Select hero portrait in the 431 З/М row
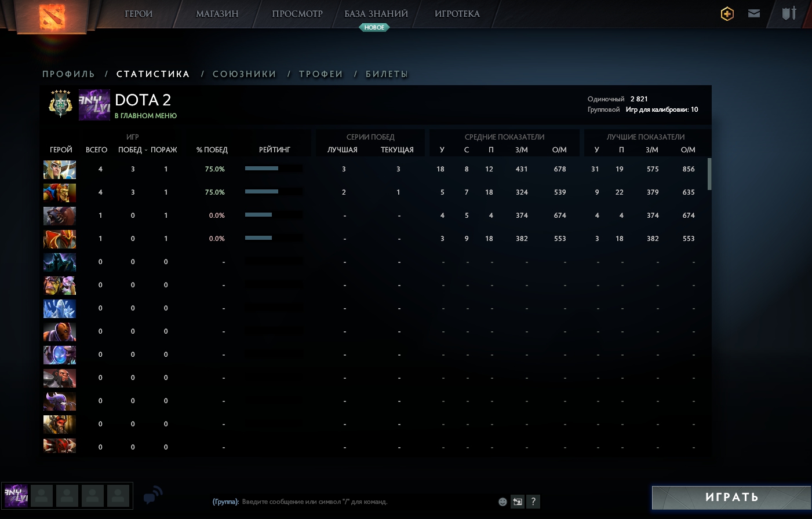812x519 pixels. coord(60,170)
